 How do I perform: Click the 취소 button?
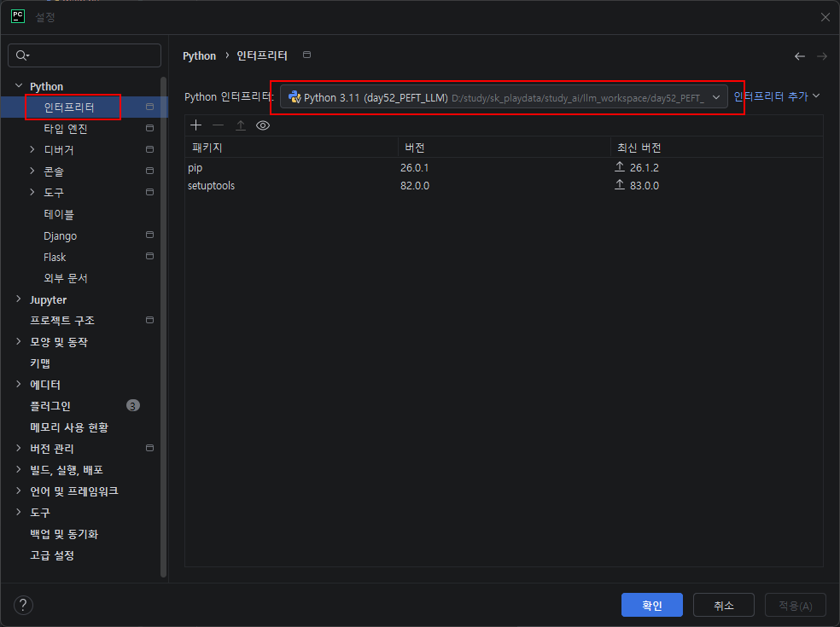(x=724, y=605)
